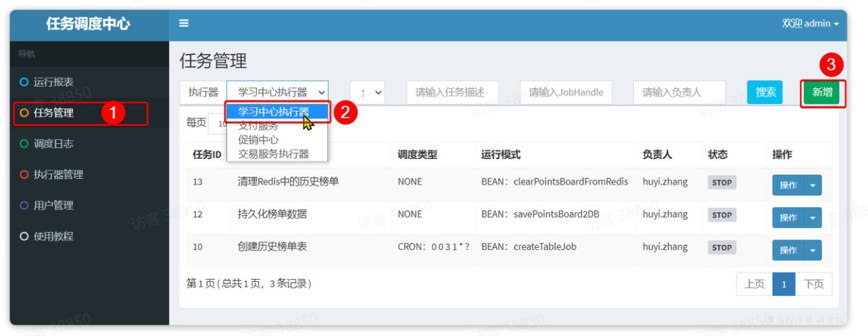Select page 1 in pagination
This screenshot has width=868, height=336.
[784, 284]
